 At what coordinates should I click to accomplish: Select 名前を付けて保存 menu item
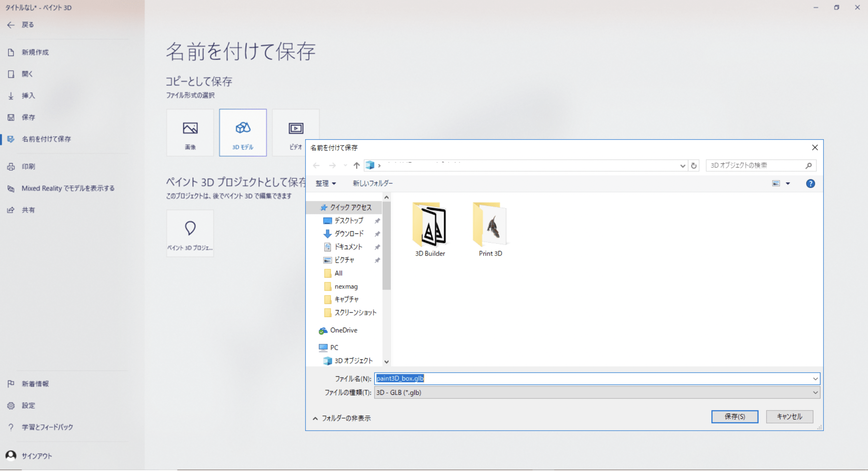pyautogui.click(x=46, y=139)
